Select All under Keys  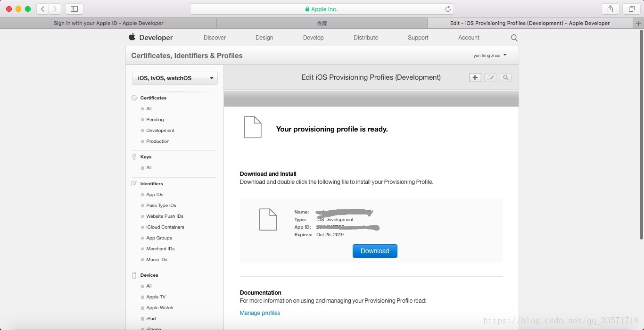149,168
